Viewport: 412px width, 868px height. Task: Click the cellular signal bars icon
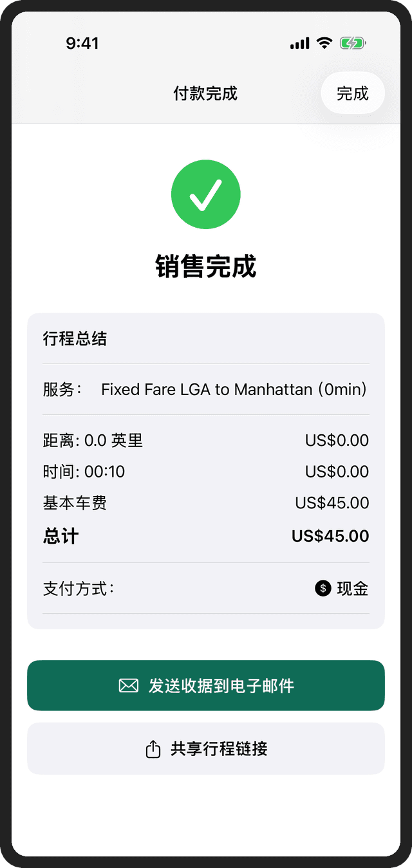tap(298, 42)
